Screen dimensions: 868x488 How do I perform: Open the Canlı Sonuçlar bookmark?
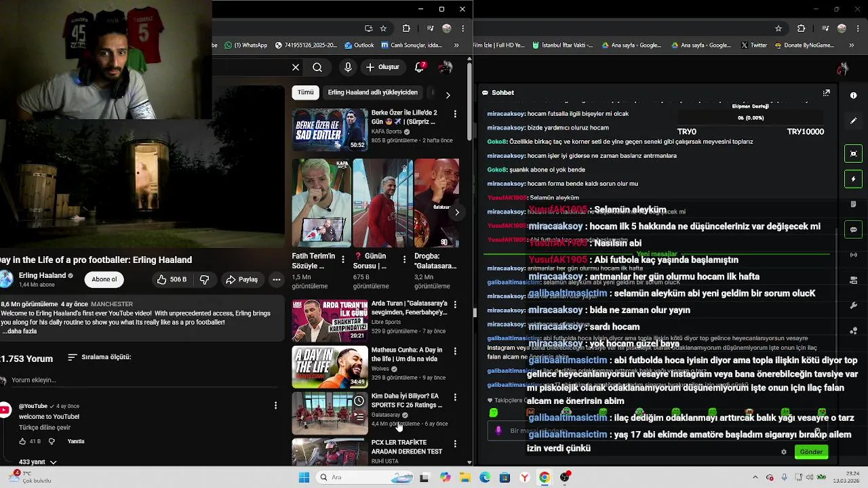coord(411,45)
